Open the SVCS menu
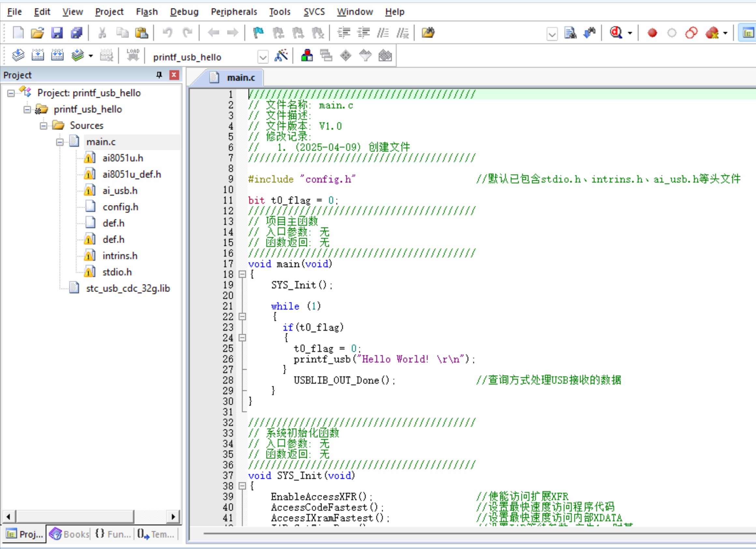 pos(314,12)
